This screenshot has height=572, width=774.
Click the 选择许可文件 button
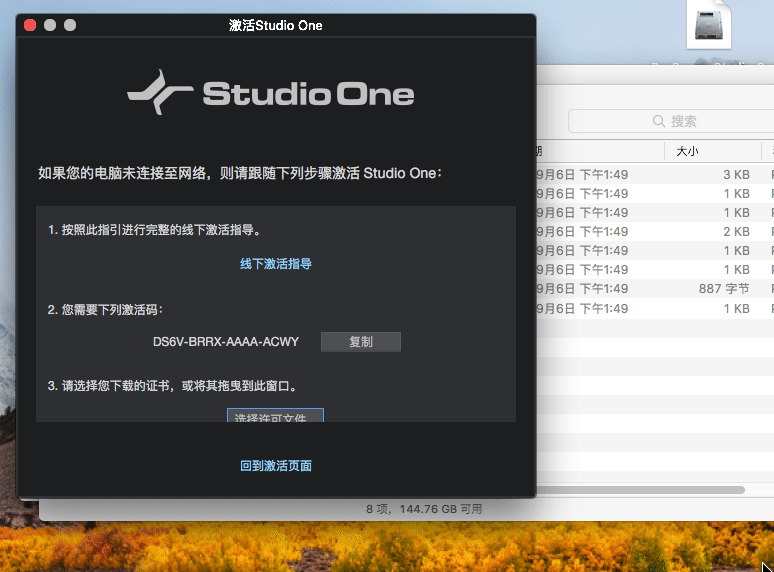[x=275, y=416]
